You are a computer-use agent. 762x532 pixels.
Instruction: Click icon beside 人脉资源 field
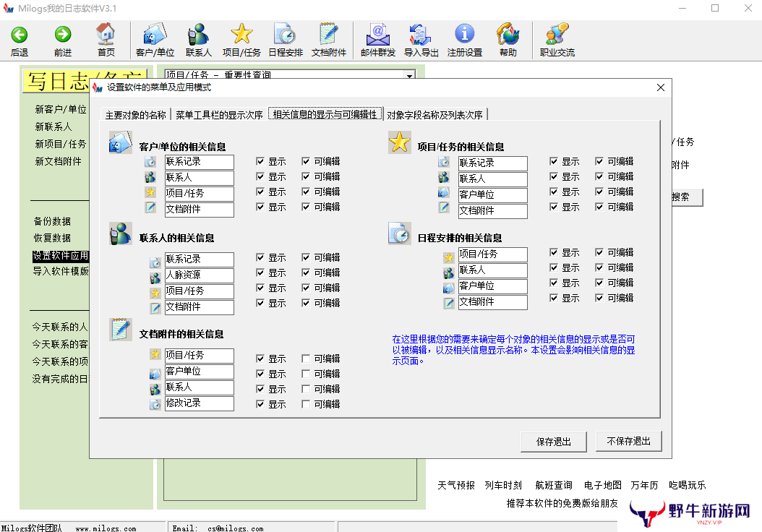(x=155, y=278)
